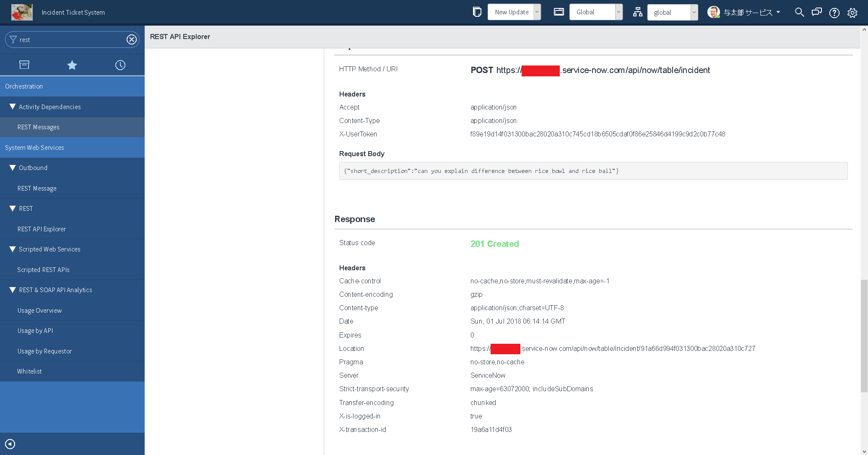Click the update set clipboard icon
Image resolution: width=868 pixels, height=455 pixels.
[x=477, y=12]
